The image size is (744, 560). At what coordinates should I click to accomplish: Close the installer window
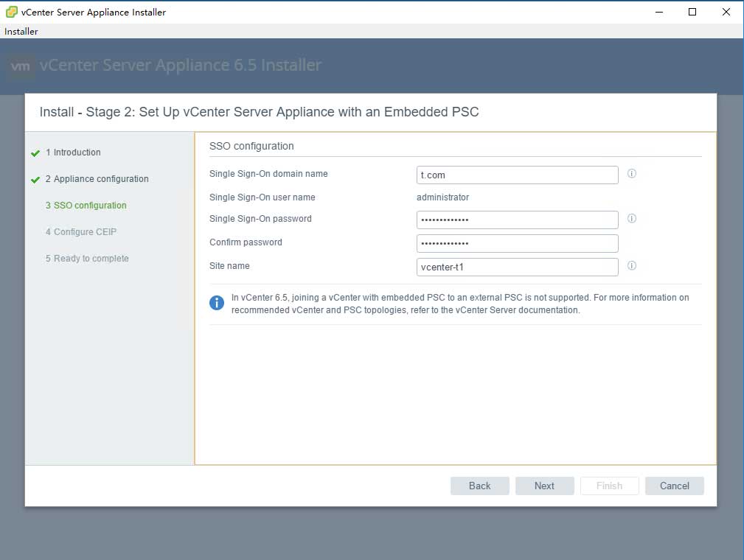726,12
